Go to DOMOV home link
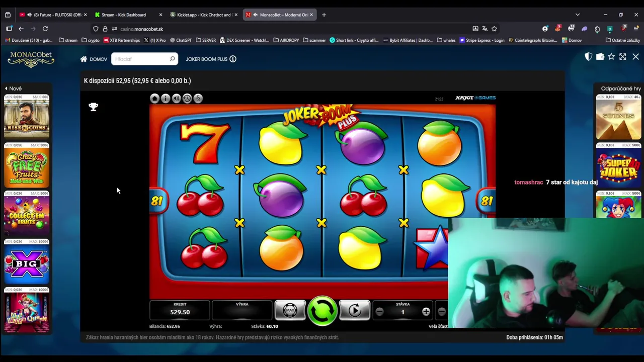This screenshot has height=362, width=644. pos(94,59)
